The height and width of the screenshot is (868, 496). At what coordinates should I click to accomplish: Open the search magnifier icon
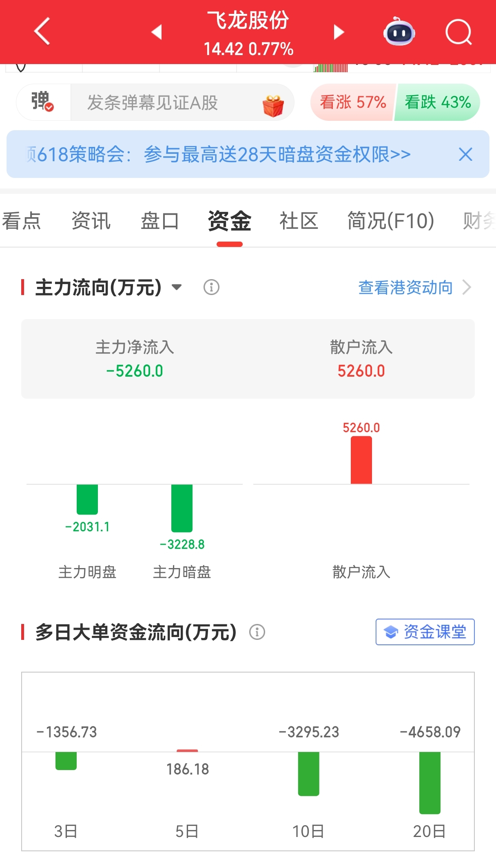(x=459, y=32)
